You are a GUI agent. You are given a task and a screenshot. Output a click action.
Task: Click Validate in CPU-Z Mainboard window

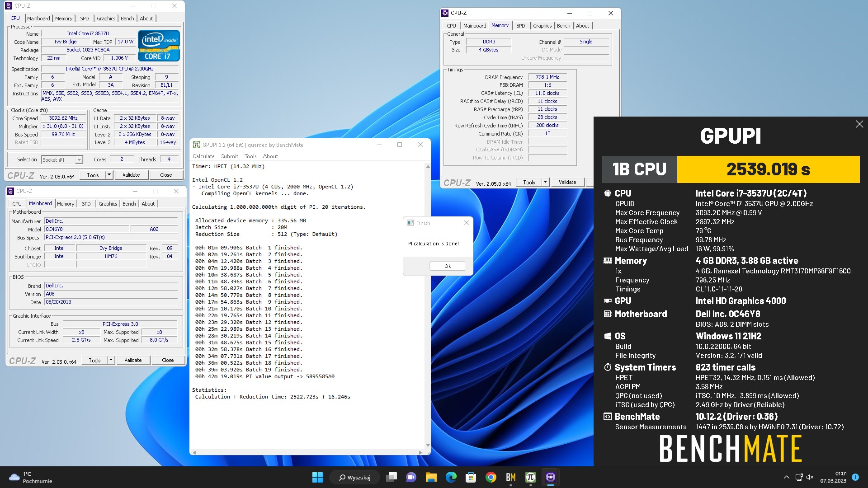pyautogui.click(x=133, y=360)
